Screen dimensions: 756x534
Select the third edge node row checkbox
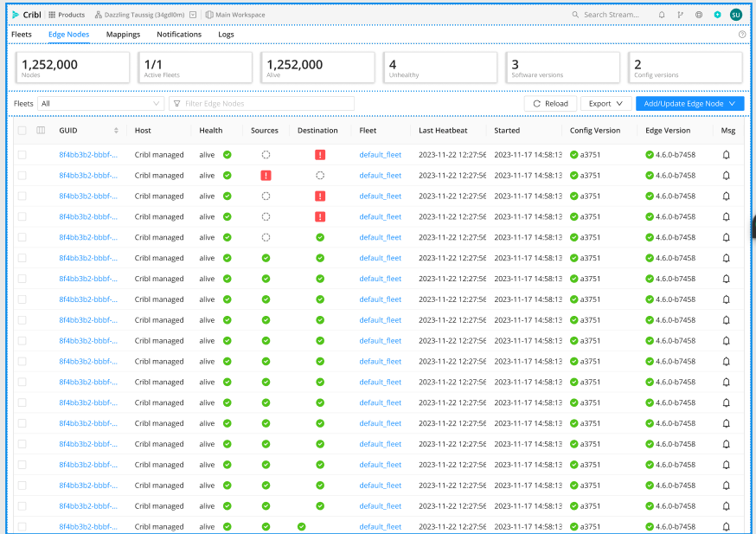click(22, 196)
